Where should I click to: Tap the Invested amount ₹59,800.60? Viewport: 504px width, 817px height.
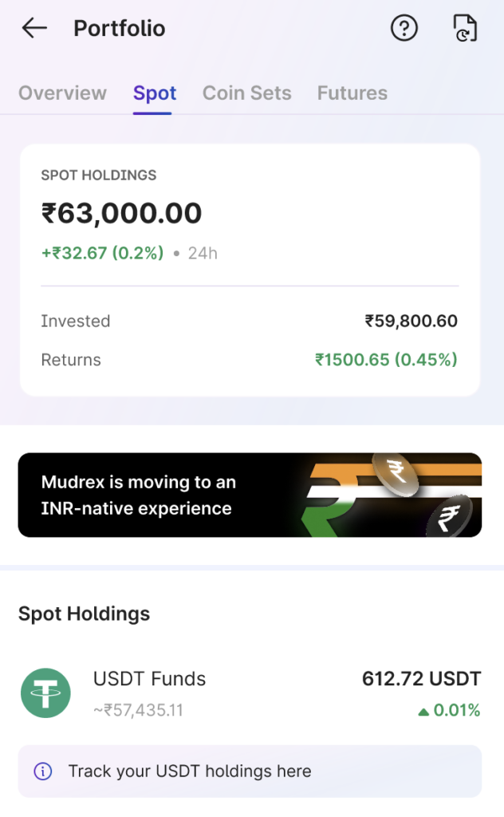pos(411,322)
